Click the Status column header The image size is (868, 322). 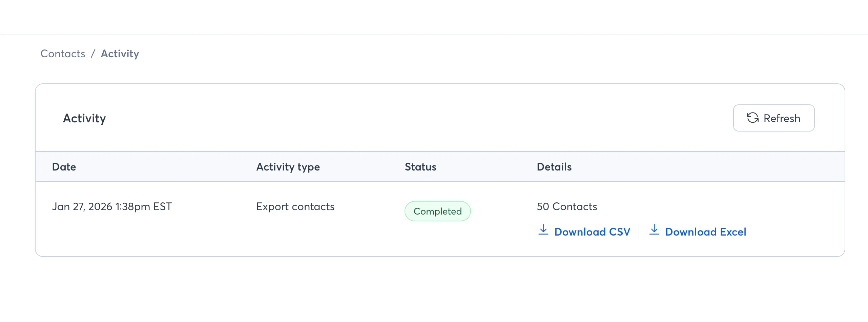(420, 167)
